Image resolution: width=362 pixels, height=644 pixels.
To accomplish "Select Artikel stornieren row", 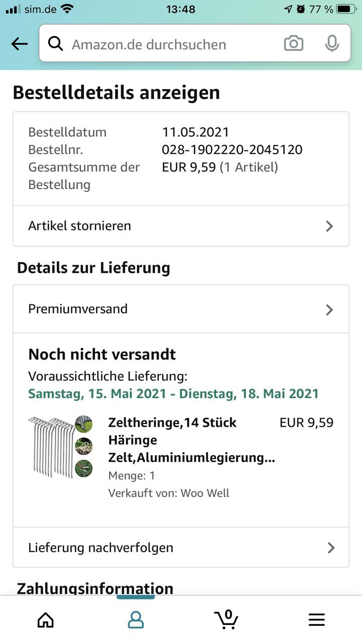I will [x=181, y=226].
